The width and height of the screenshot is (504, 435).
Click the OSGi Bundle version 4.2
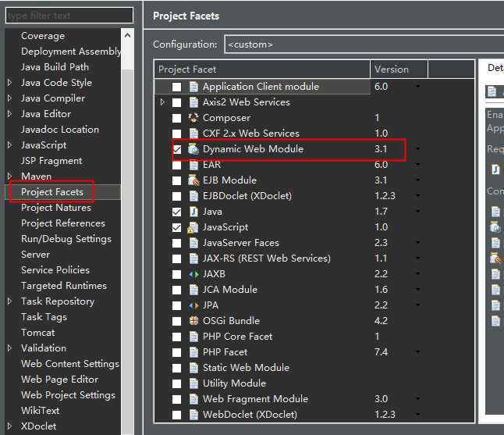pyautogui.click(x=381, y=321)
